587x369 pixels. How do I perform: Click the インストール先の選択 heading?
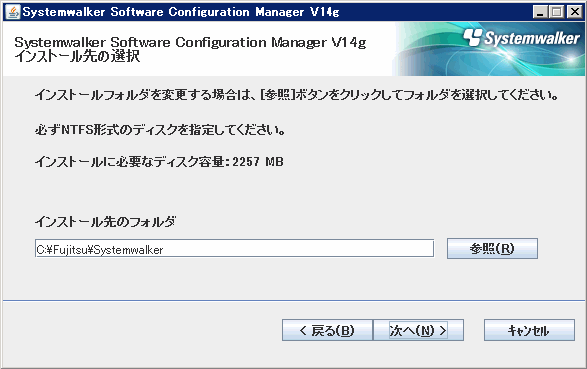point(77,57)
